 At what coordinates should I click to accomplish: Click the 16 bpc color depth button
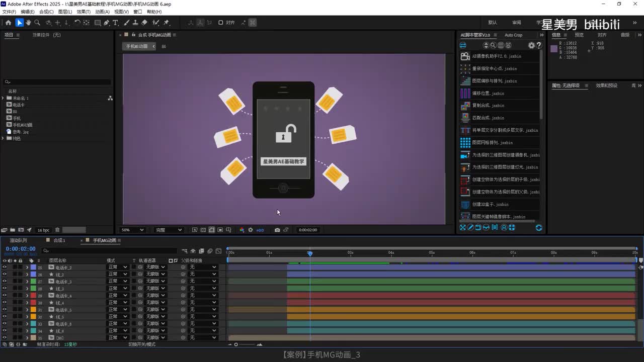(43, 230)
